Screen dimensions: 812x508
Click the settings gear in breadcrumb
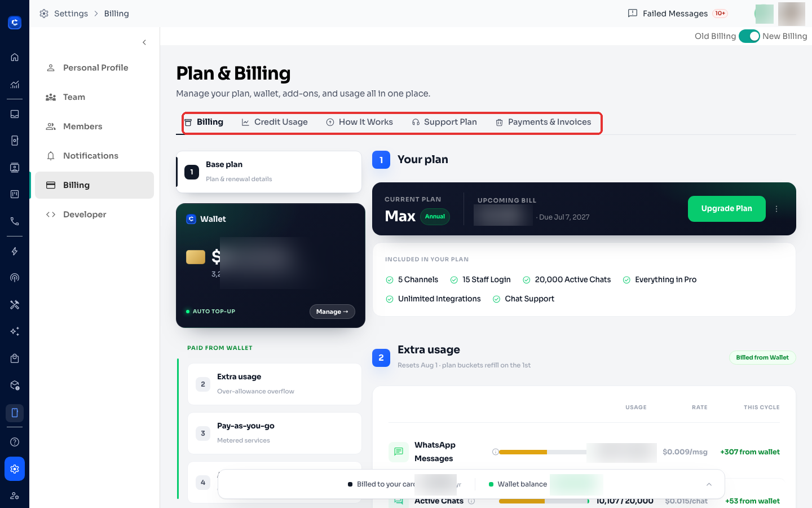[44, 14]
